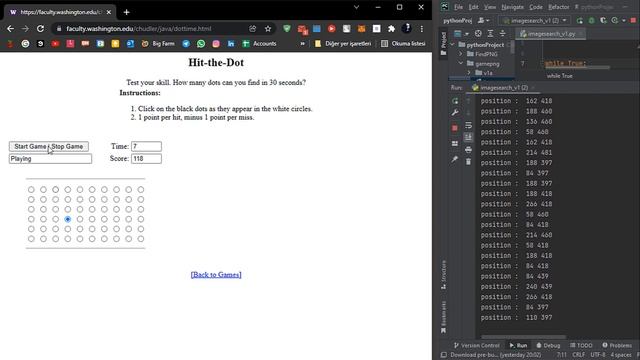Click the Restore Layout icon in the Run window sidebar
Screen dimensions: 640x360
[455, 143]
